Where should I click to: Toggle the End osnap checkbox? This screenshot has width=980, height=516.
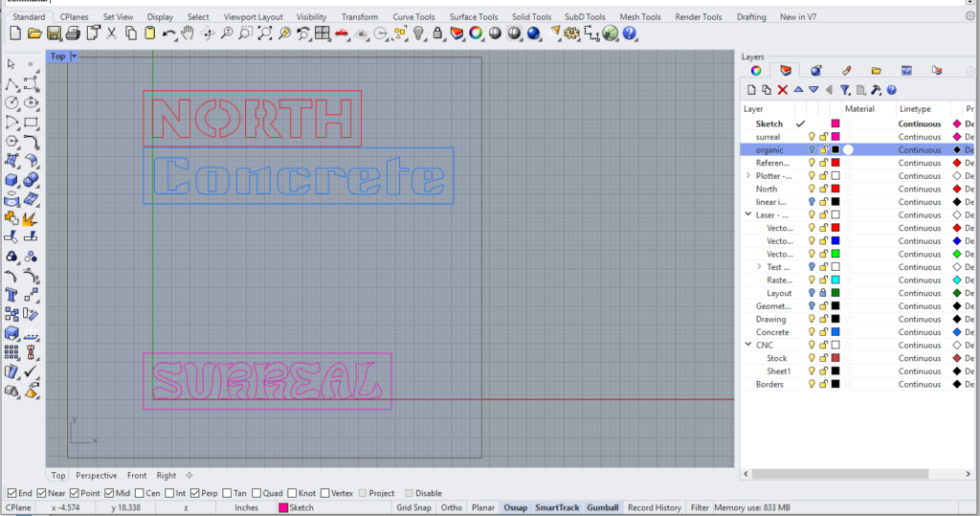11,493
